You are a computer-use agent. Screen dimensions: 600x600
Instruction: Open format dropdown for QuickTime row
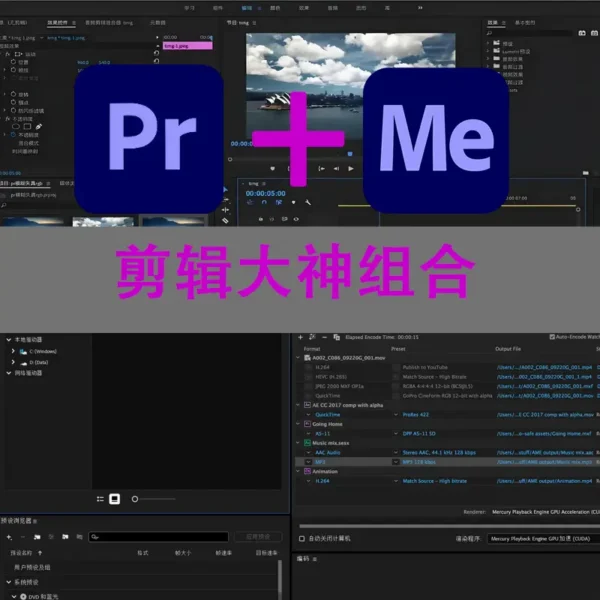pyautogui.click(x=308, y=414)
